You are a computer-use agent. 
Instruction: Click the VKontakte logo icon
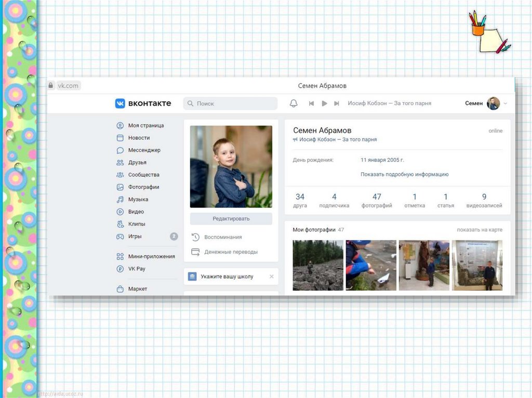pyautogui.click(x=120, y=103)
